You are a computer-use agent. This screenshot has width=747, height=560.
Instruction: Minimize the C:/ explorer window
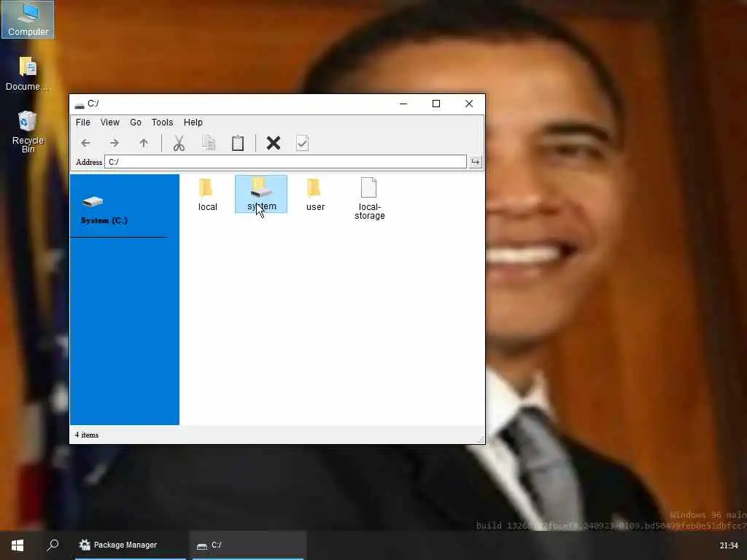click(x=403, y=104)
